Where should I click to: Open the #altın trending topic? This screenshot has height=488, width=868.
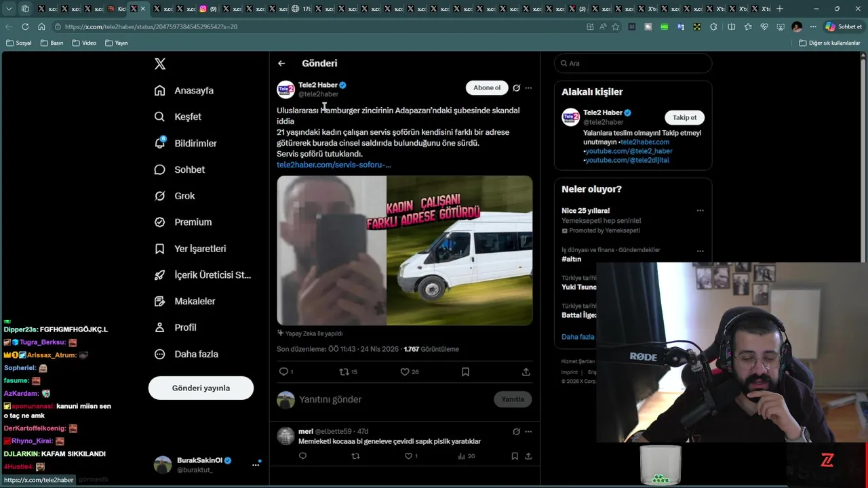coord(571,259)
